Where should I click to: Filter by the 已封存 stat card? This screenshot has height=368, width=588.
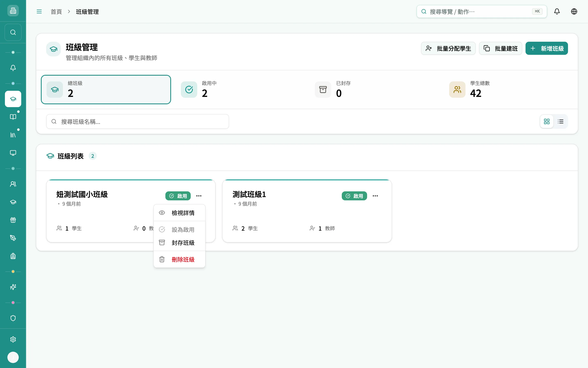tap(374, 90)
